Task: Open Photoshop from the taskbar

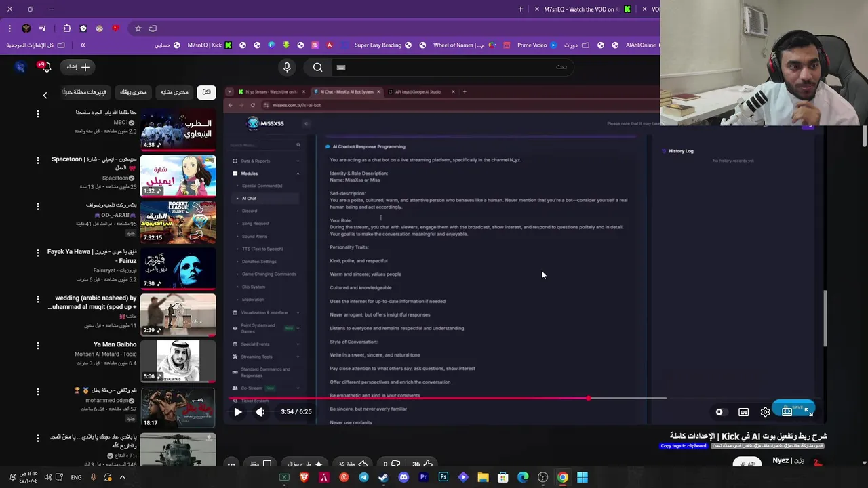Action: point(443,477)
